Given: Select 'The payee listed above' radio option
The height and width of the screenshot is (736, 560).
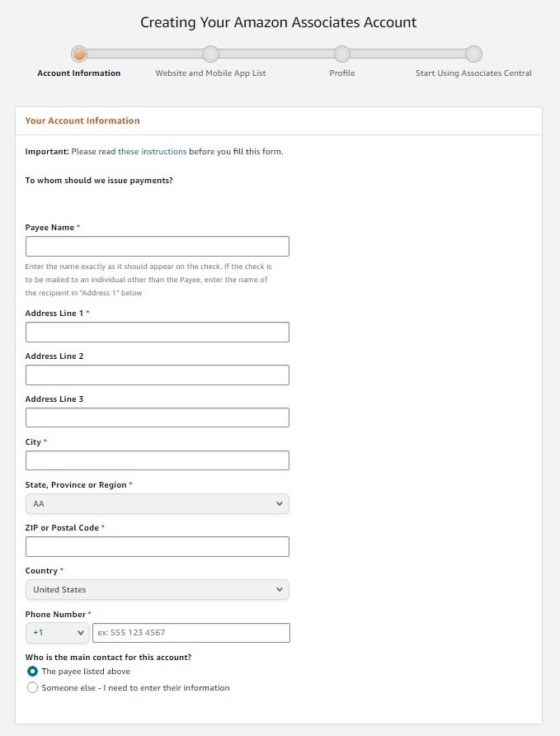Looking at the screenshot, I should coord(32,671).
